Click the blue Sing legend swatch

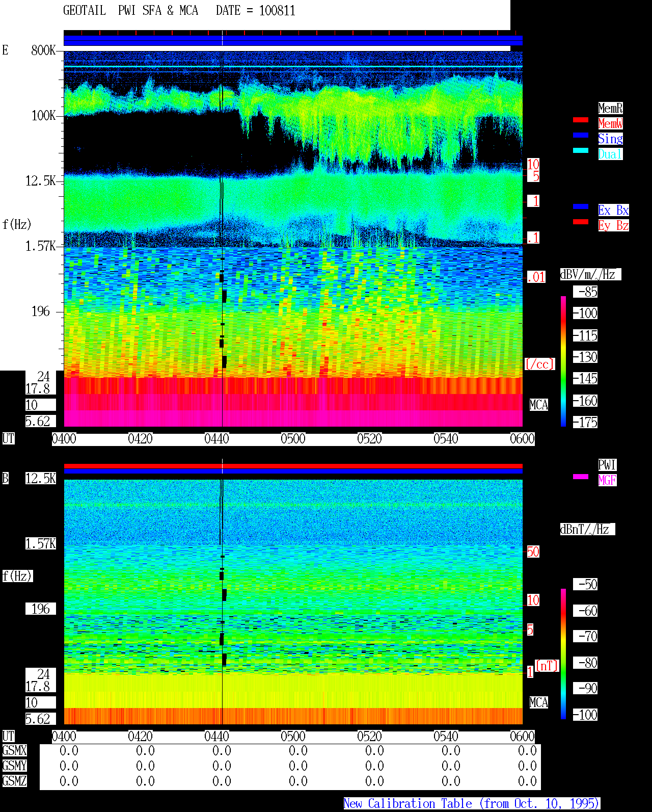click(x=581, y=135)
